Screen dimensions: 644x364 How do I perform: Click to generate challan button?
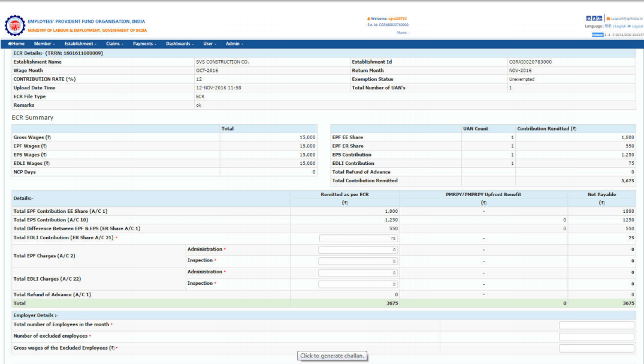pos(332,356)
